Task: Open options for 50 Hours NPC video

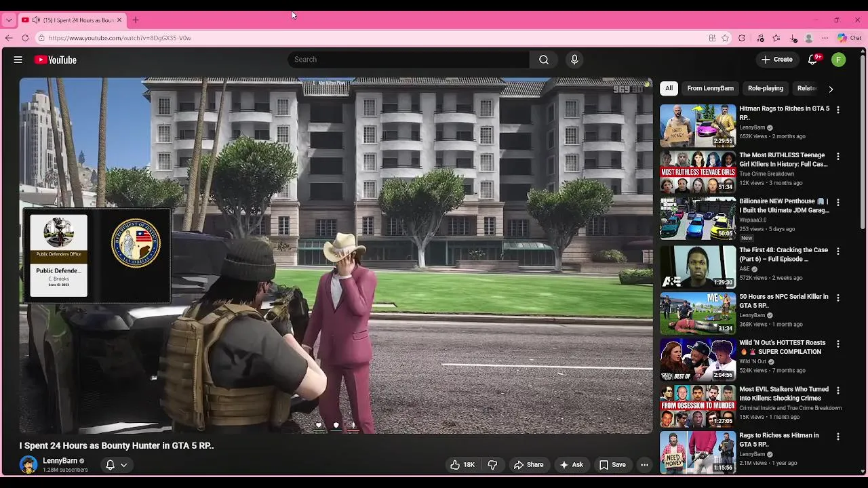Action: (838, 298)
